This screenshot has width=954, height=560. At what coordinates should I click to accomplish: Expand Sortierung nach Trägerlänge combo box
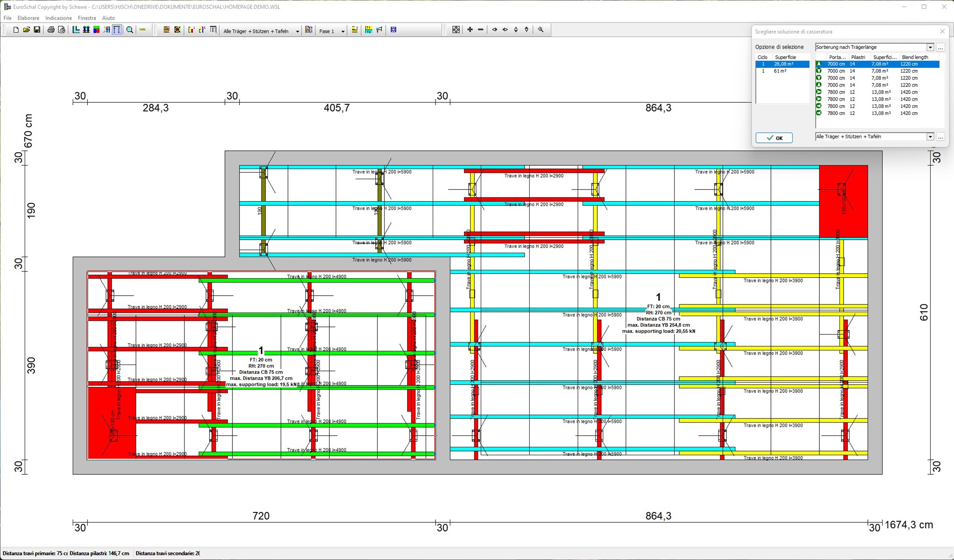[x=930, y=47]
